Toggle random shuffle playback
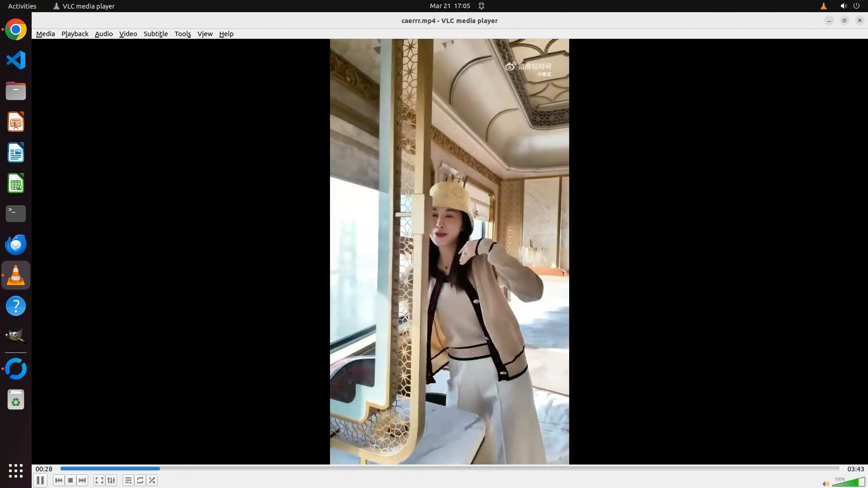Viewport: 868px width, 488px height. (152, 480)
